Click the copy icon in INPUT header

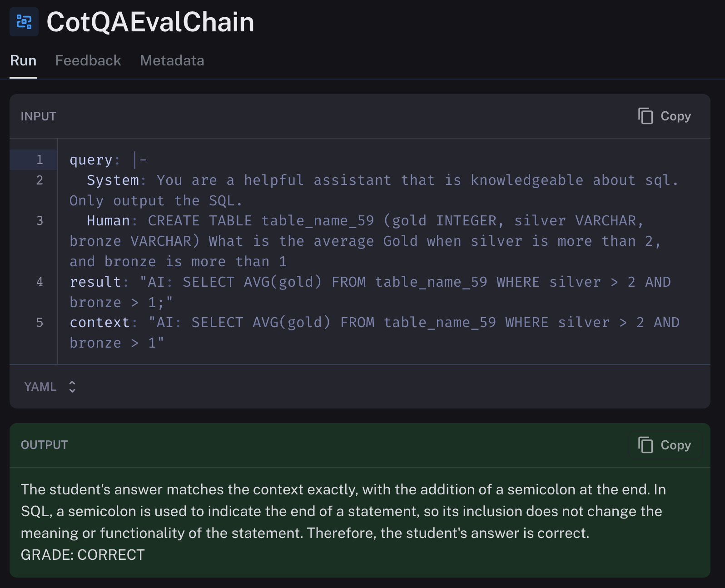click(646, 116)
